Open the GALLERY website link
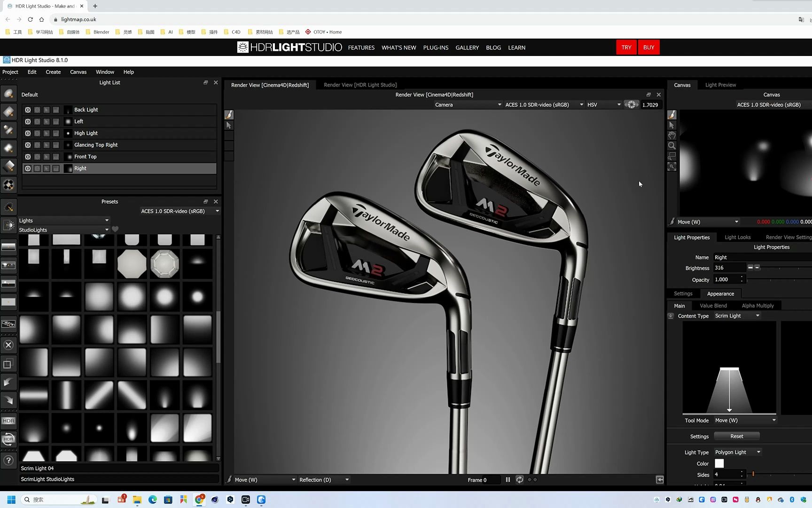The image size is (812, 508). [x=467, y=48]
